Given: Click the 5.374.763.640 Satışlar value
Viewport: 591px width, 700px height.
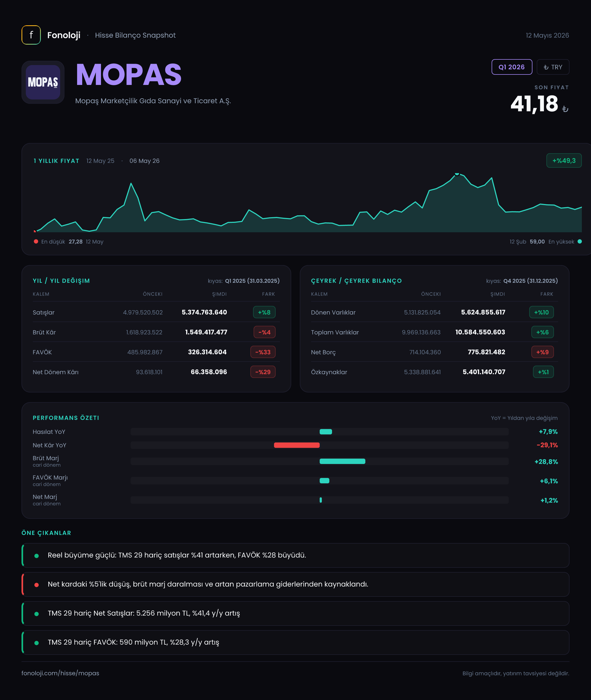Looking at the screenshot, I should click(x=204, y=312).
